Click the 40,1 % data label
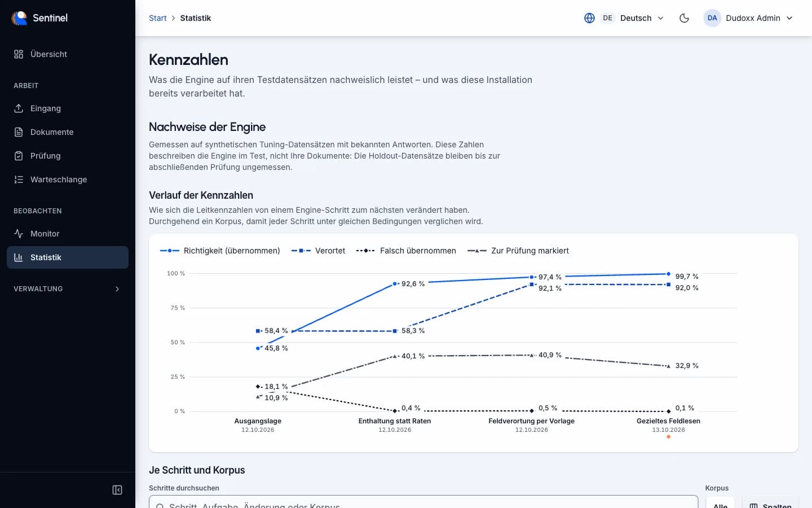 (413, 356)
